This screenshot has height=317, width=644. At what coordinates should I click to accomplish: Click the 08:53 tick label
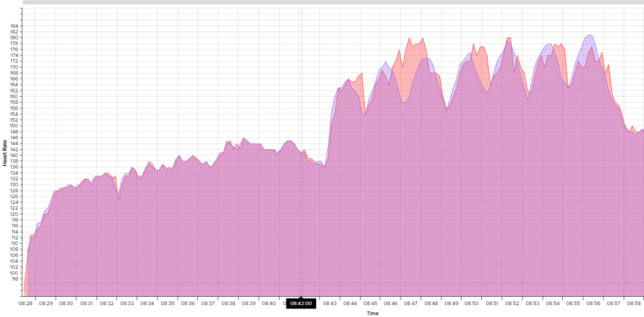(533, 303)
